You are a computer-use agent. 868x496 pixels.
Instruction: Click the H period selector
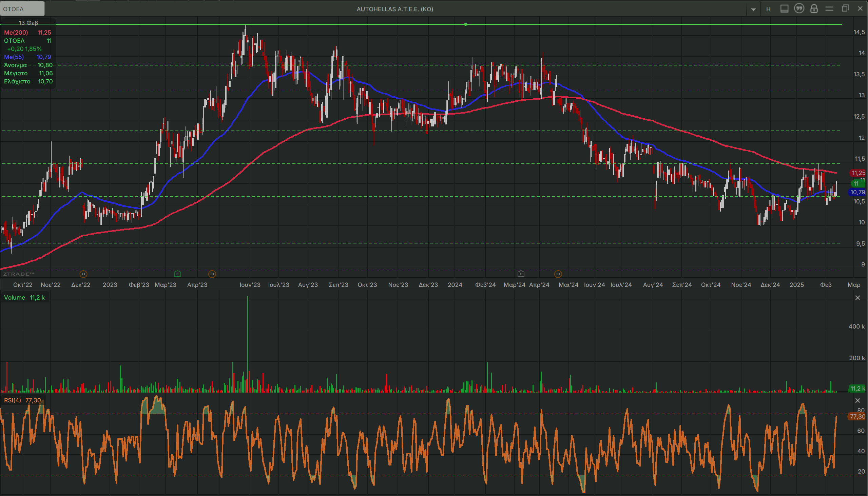pos(769,9)
